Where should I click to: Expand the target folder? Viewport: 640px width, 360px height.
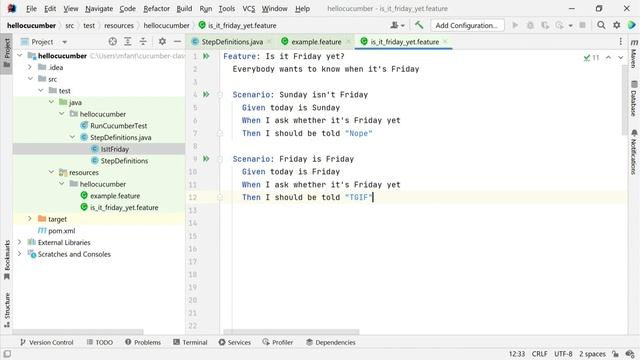coord(30,219)
